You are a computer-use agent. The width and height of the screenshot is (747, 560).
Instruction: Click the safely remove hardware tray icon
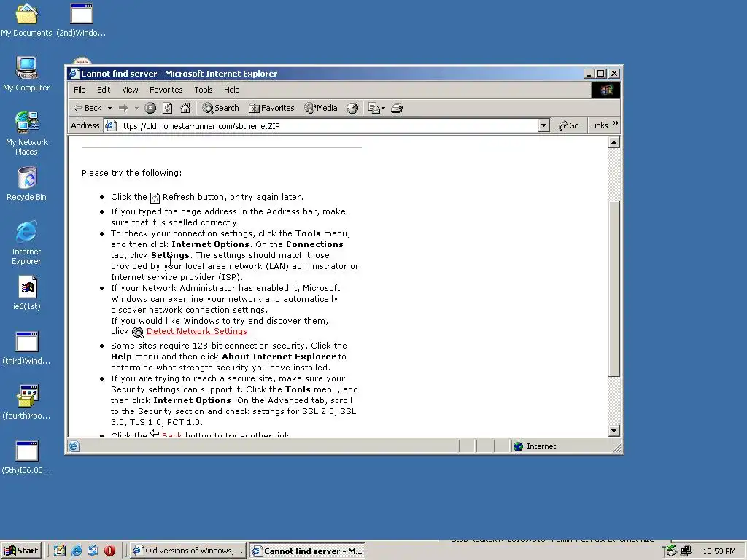(x=671, y=551)
